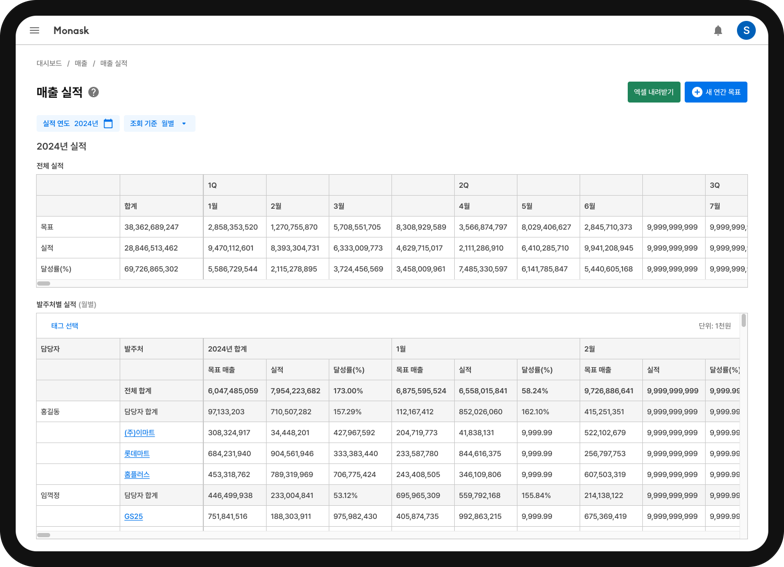Go to 대시보드 in the breadcrumb
Image resolution: width=784 pixels, height=567 pixels.
[x=49, y=63]
